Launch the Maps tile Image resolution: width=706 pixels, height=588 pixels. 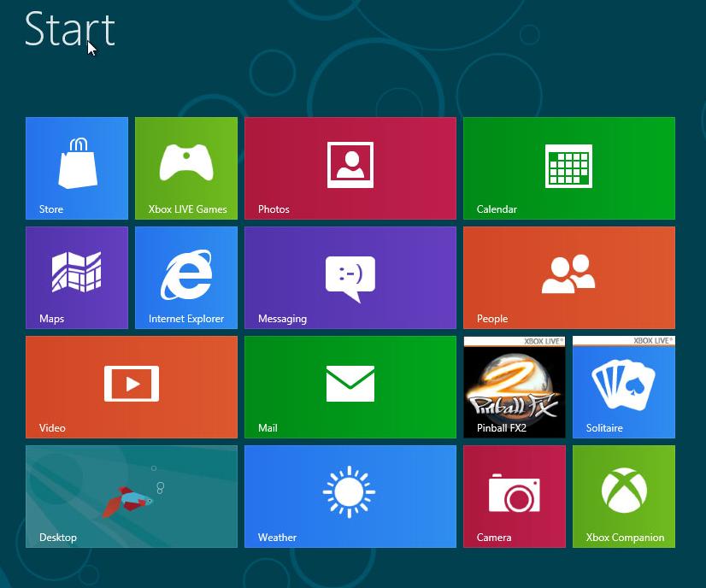coord(77,277)
